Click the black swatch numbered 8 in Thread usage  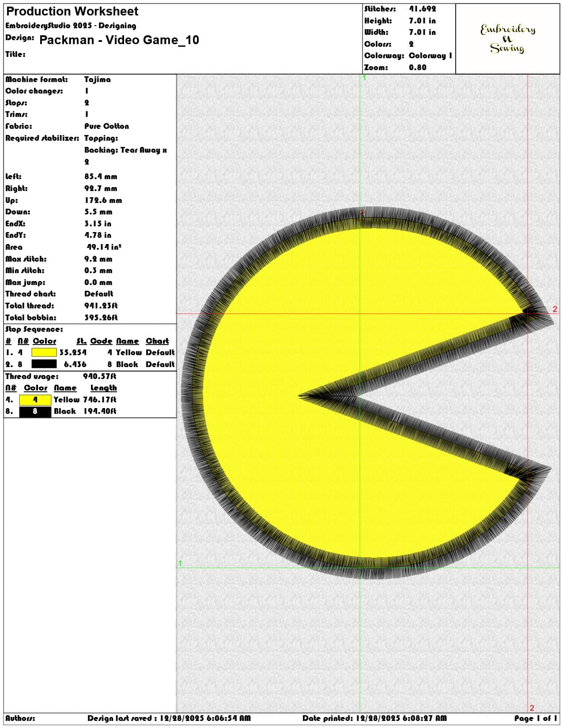coord(35,411)
